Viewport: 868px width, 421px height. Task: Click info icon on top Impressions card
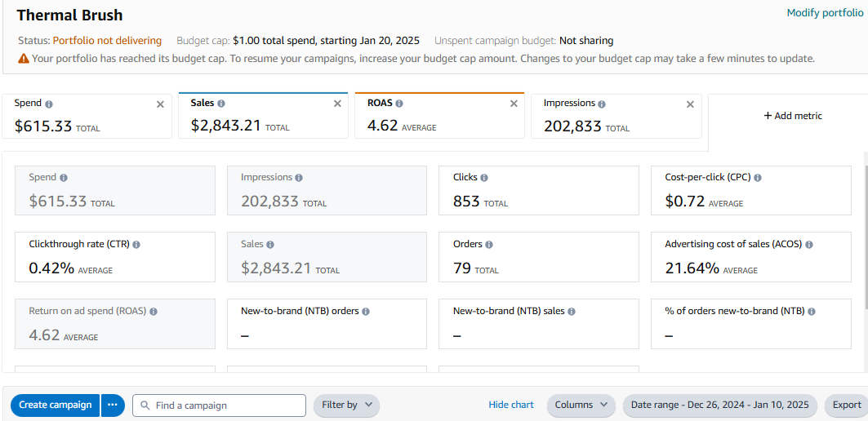(602, 104)
